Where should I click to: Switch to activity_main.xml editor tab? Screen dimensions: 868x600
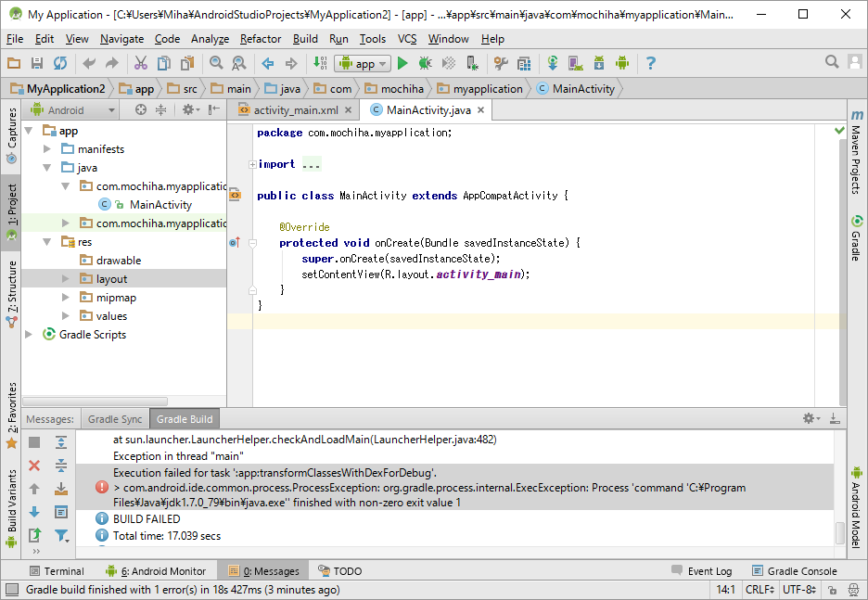(x=295, y=110)
